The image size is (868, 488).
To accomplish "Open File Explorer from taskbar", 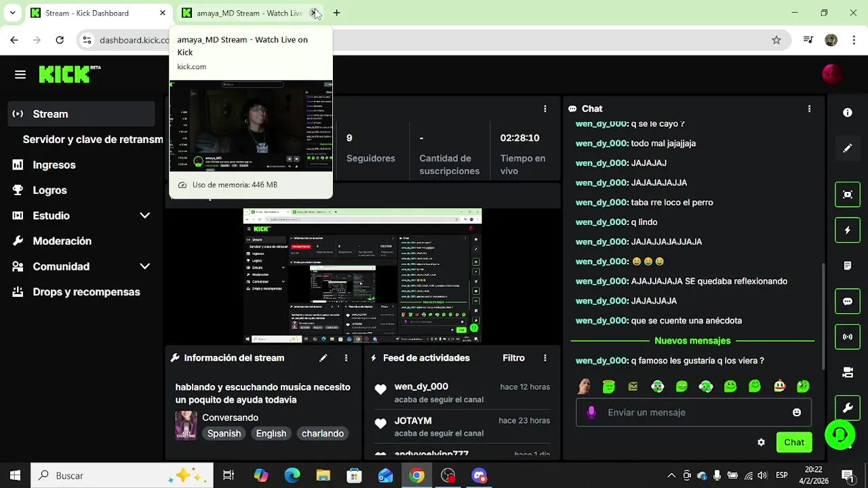I will [x=323, y=476].
